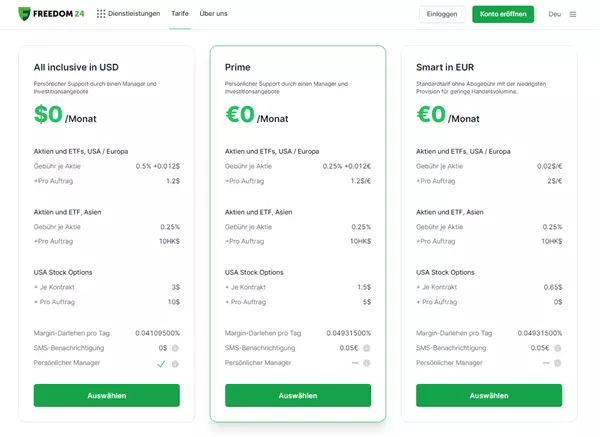Click the Konto eröffnen button
The image size is (600, 437).
coord(503,14)
